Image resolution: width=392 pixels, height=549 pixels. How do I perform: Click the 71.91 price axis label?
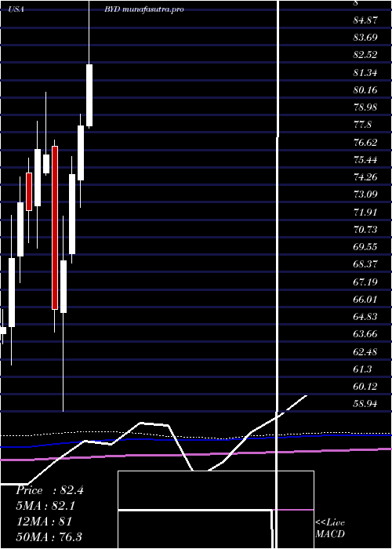pyautogui.click(x=365, y=213)
